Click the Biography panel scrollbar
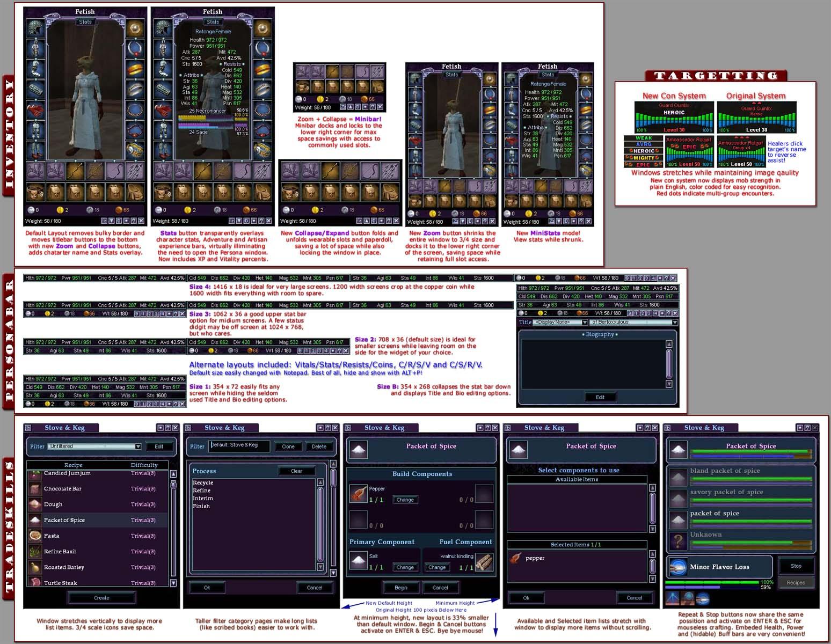 point(669,364)
